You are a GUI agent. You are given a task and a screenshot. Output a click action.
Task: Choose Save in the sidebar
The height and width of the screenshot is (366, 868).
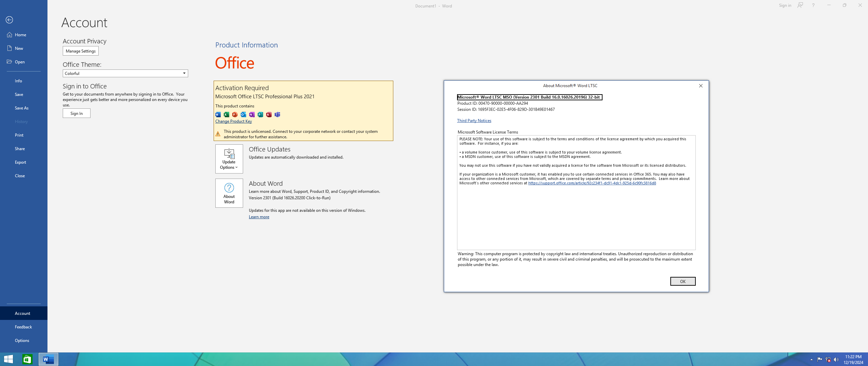(24, 94)
